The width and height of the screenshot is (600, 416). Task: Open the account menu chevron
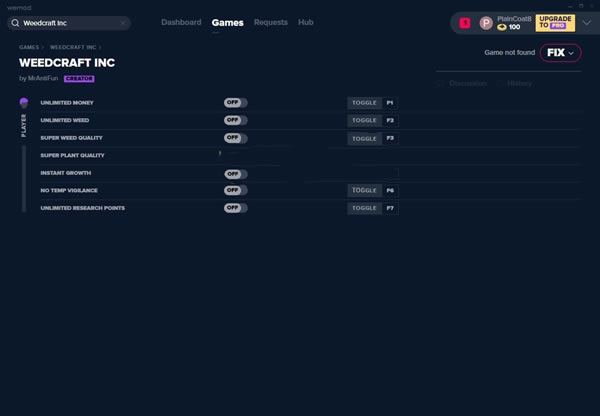pos(587,23)
